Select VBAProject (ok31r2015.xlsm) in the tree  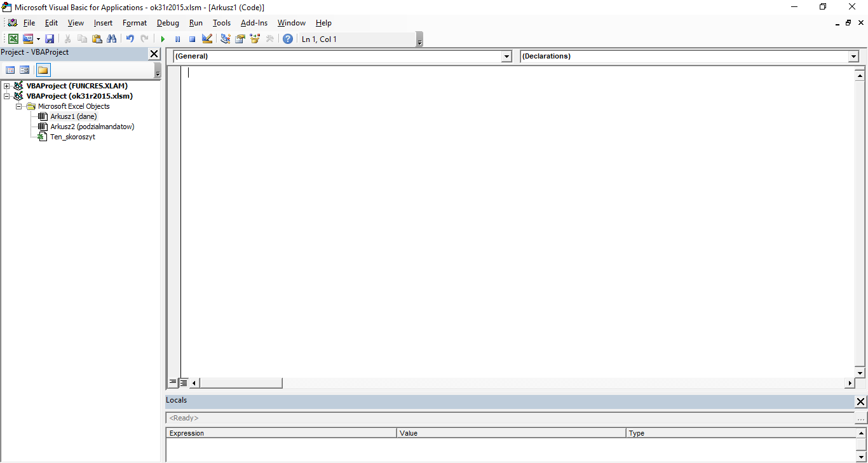pyautogui.click(x=79, y=96)
